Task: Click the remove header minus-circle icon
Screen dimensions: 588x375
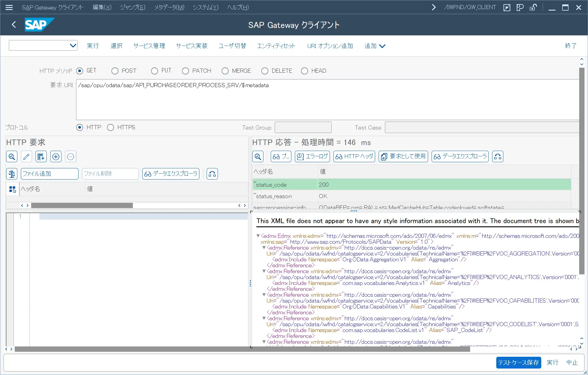Action: [71, 157]
